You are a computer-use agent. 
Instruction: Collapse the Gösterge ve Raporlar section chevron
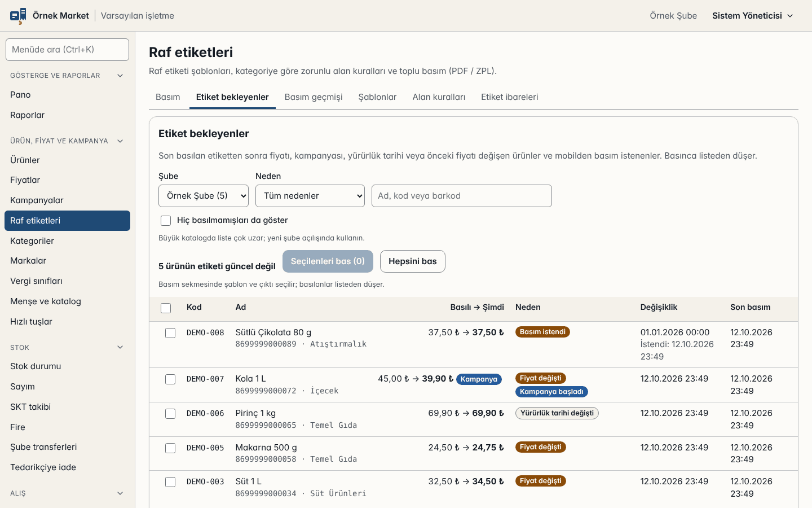click(x=120, y=76)
